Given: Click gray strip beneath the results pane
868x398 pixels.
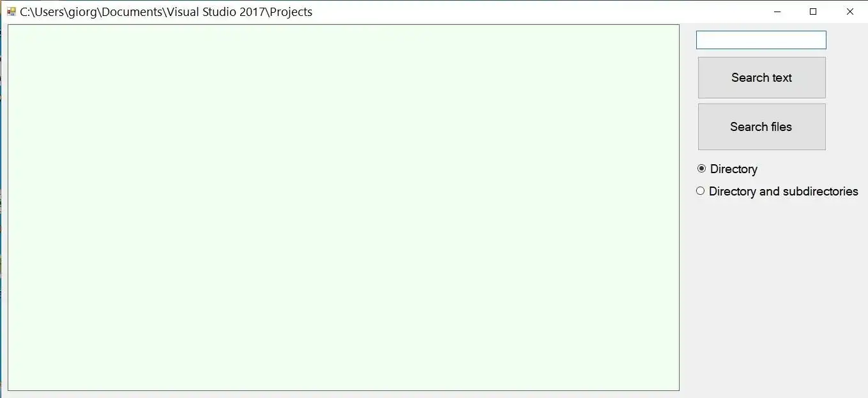Looking at the screenshot, I should 344,394.
